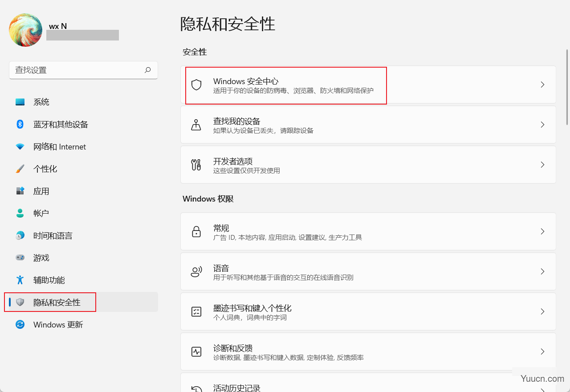Select 游戏 in the sidebar
The height and width of the screenshot is (392, 570).
point(83,258)
